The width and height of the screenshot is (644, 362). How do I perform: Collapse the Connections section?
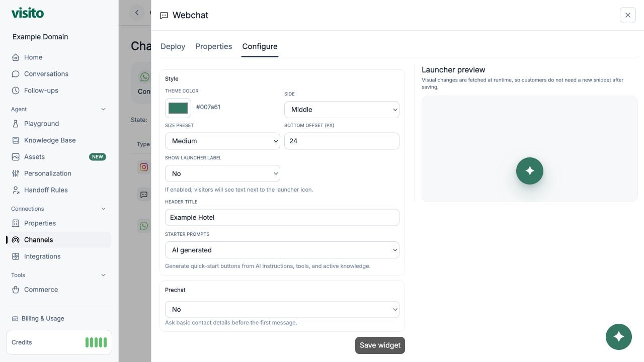(x=104, y=209)
